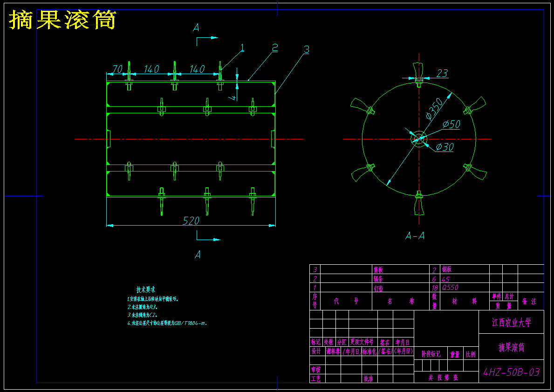Click the "Ø350" diameter dimension
The width and height of the screenshot is (554, 392).
pyautogui.click(x=434, y=108)
